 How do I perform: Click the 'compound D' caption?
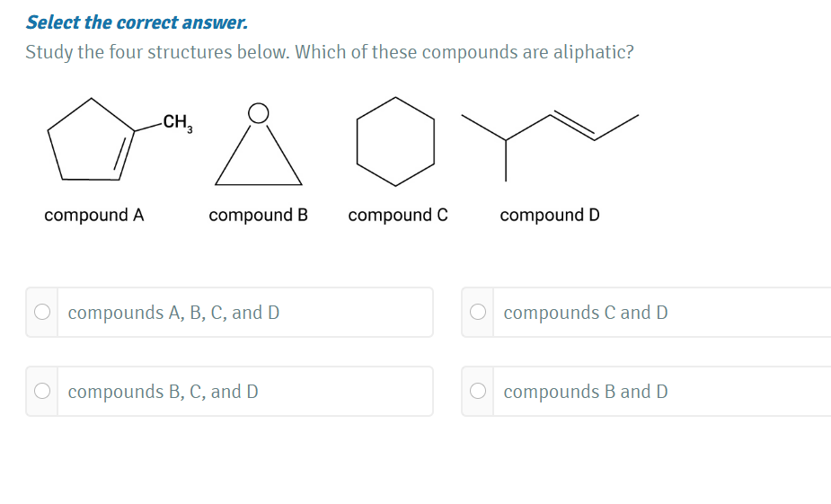coord(550,216)
